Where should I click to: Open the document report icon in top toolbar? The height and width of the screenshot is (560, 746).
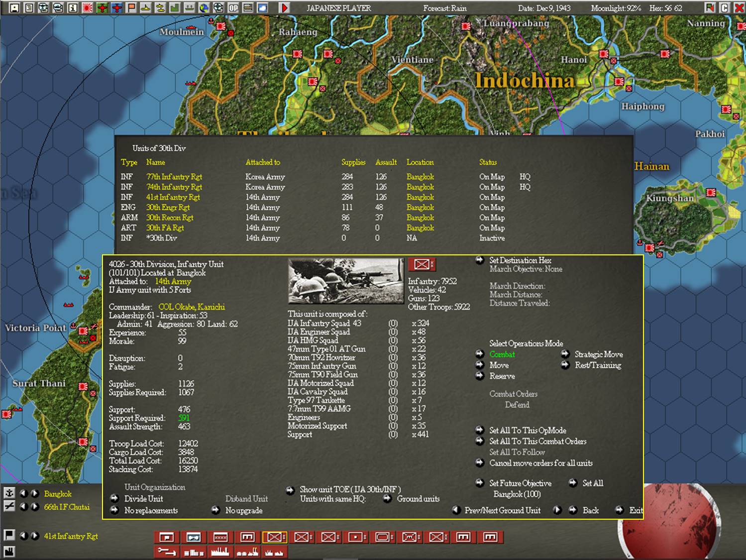coord(29,8)
